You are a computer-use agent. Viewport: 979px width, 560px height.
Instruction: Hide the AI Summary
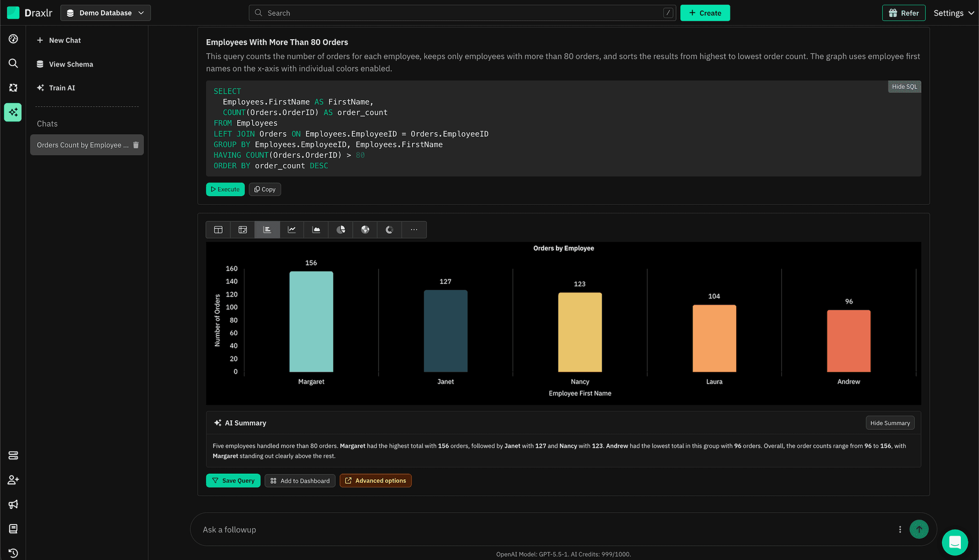890,423
